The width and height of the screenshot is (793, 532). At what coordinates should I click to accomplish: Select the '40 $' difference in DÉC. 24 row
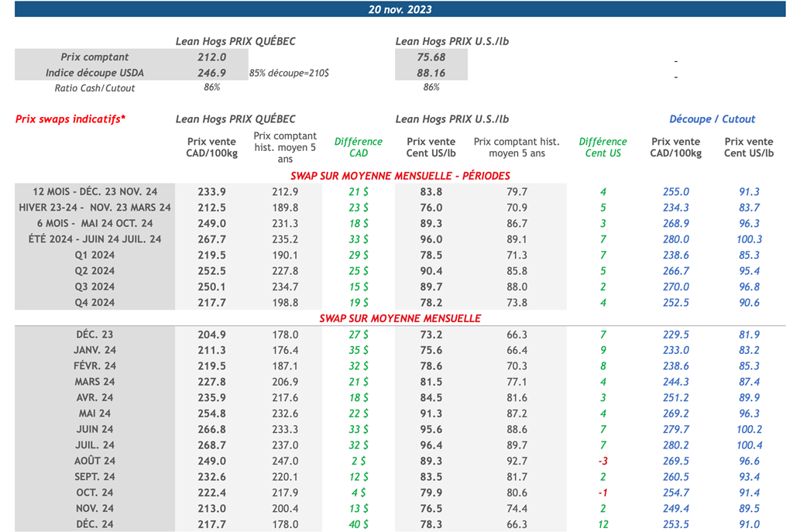(358, 524)
